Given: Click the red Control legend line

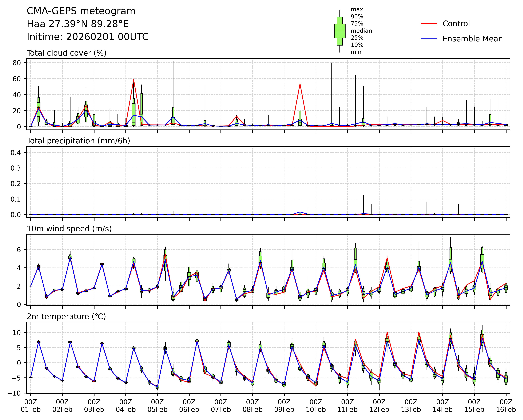Looking at the screenshot, I should (429, 24).
